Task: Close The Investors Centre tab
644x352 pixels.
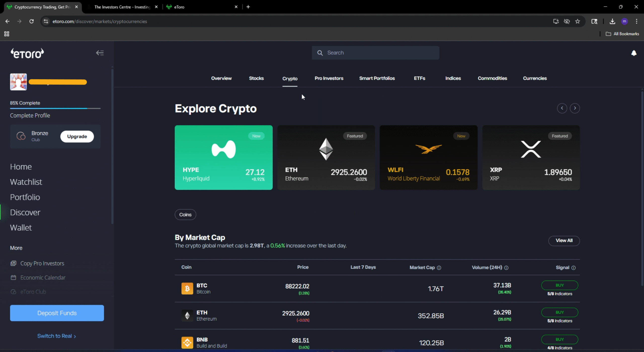Action: point(156,7)
